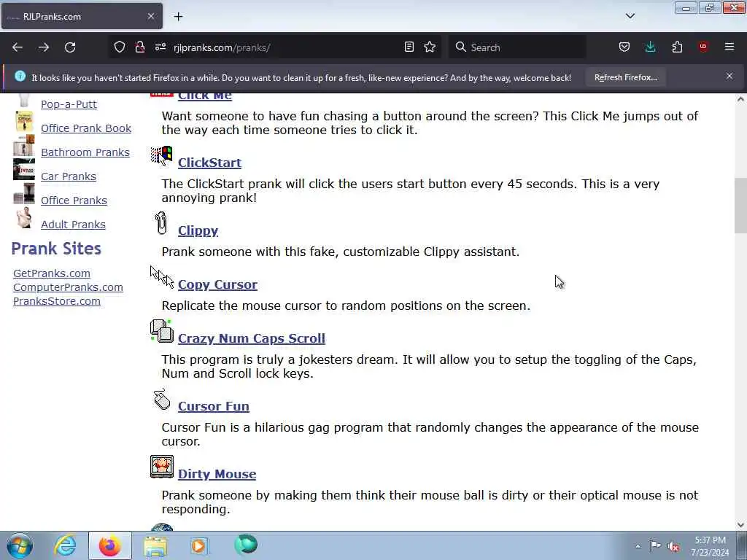Image resolution: width=747 pixels, height=560 pixels.
Task: Open Crazy Num Caps Scroll link
Action: (252, 338)
